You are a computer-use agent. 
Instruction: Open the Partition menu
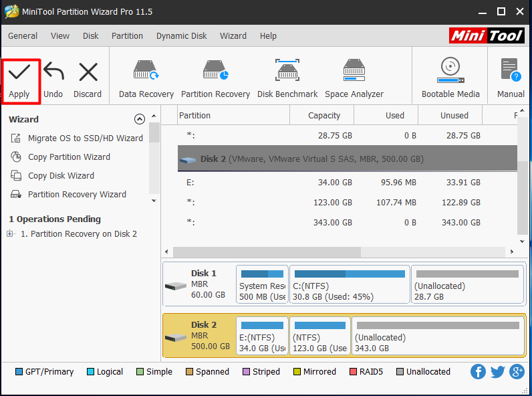coord(127,36)
